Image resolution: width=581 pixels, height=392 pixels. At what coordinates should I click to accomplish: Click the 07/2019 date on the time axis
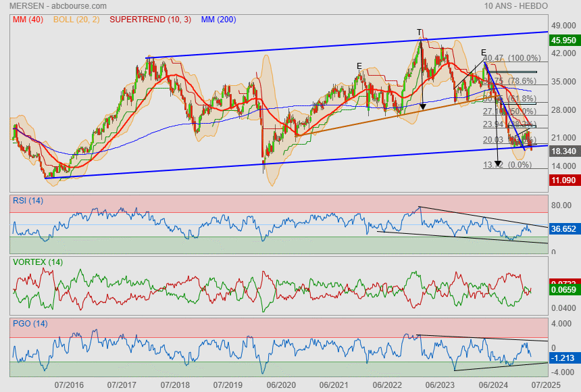[x=228, y=385]
